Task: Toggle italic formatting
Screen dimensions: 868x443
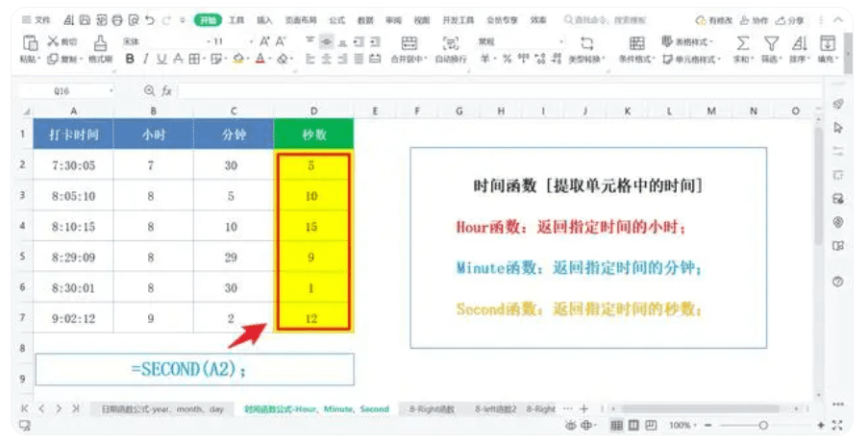Action: click(x=146, y=59)
